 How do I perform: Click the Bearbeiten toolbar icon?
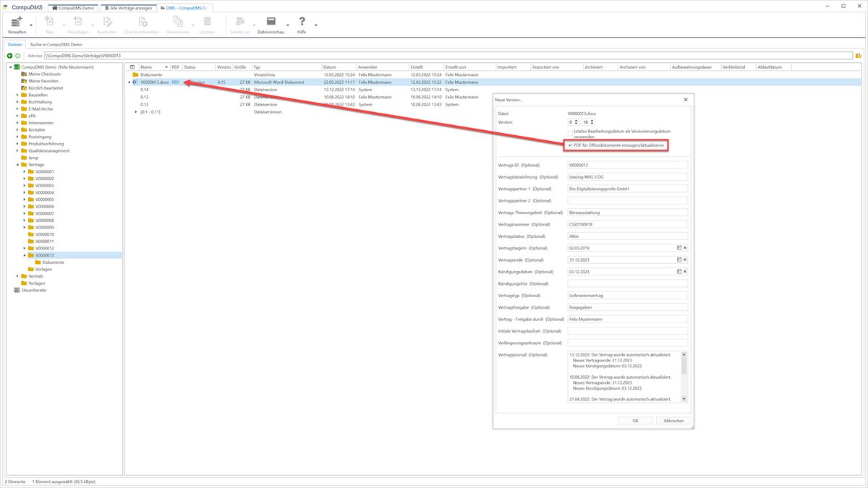click(106, 22)
